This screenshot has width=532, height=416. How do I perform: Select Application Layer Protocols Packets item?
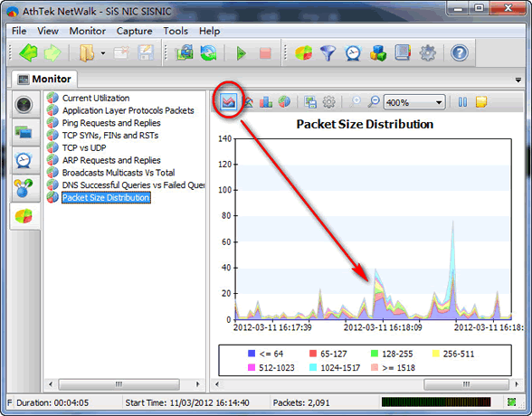128,110
